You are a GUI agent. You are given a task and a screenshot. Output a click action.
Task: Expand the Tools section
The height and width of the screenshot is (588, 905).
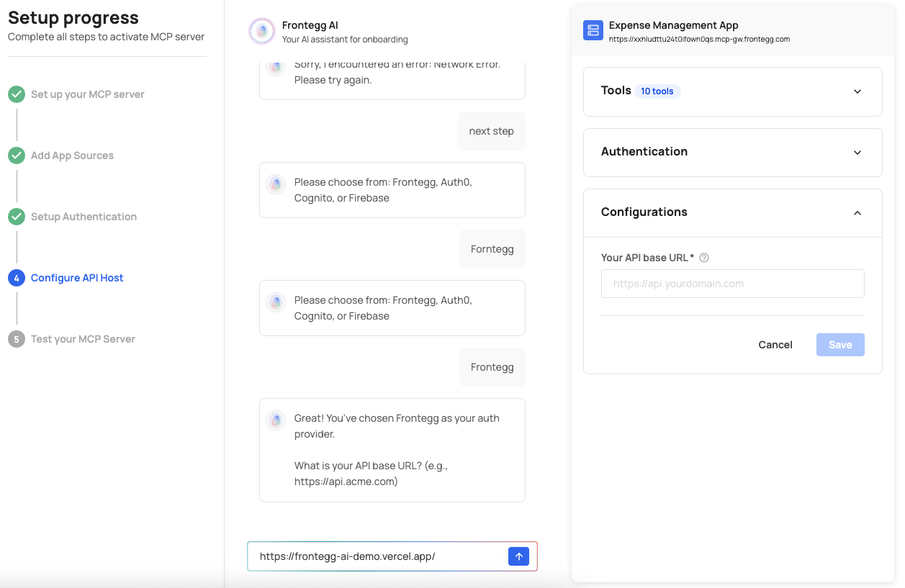pos(857,91)
